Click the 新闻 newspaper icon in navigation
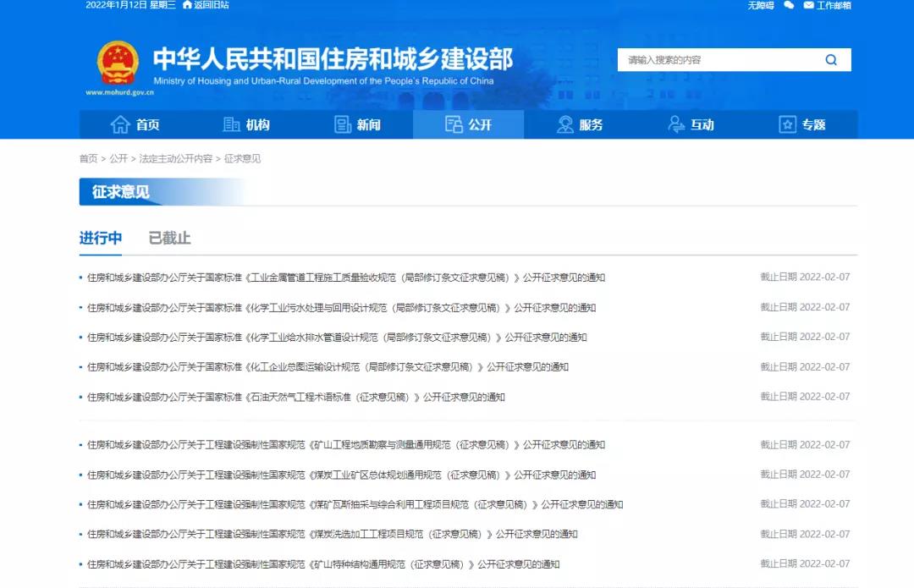 [343, 124]
